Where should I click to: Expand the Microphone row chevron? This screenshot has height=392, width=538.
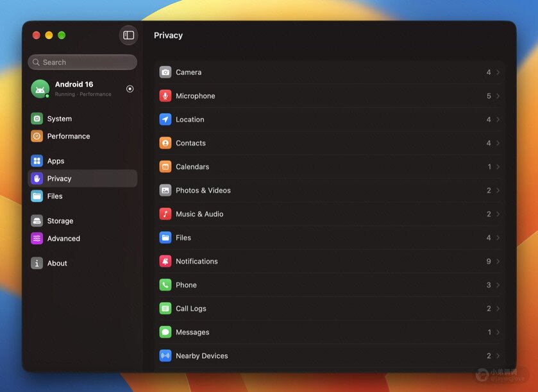(x=498, y=96)
